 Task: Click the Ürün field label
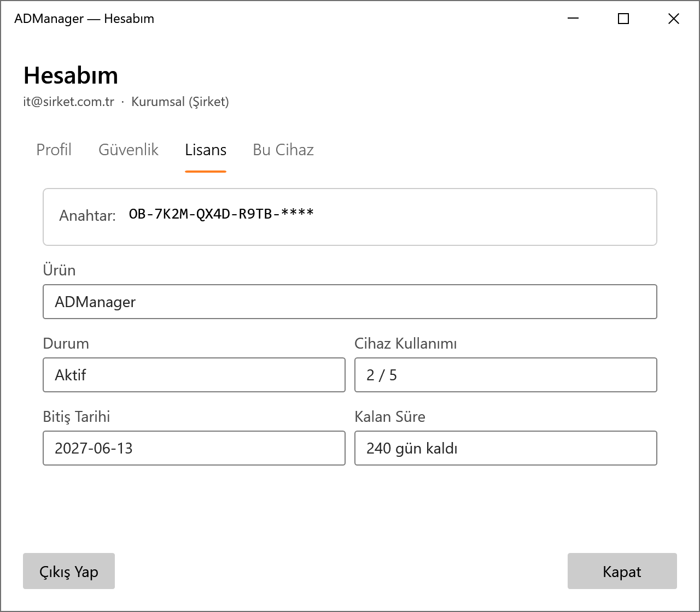[x=59, y=270]
